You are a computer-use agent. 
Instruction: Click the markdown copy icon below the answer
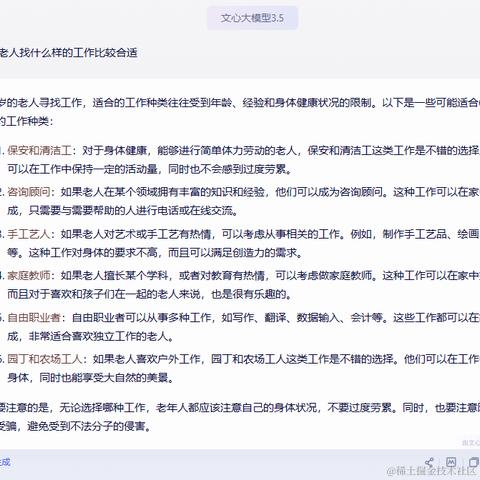pyautogui.click(x=451, y=462)
